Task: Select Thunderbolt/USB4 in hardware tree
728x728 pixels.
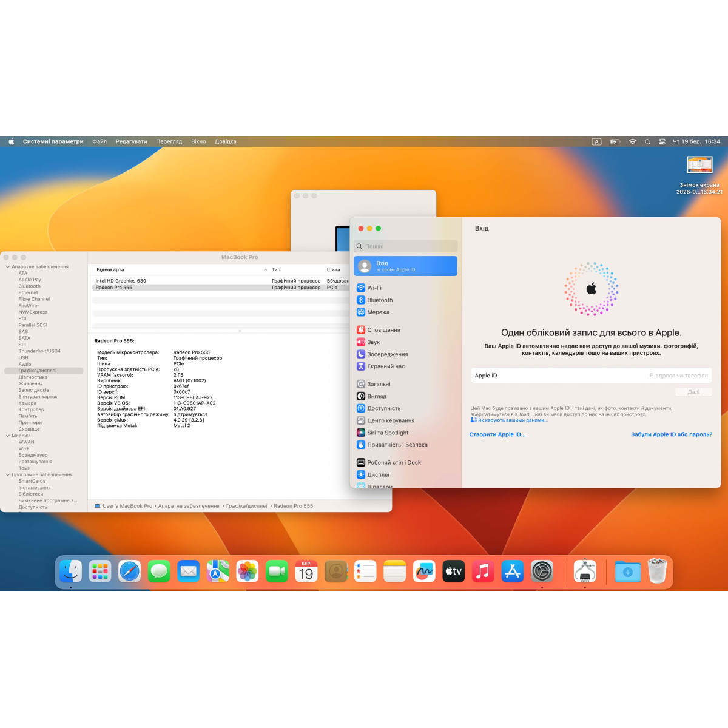Action: tap(39, 351)
